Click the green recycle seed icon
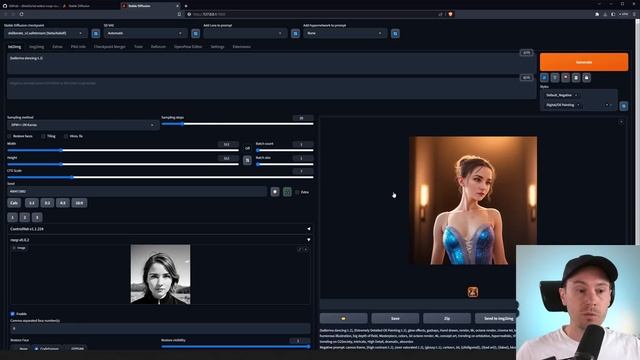The width and height of the screenshot is (640, 360). [287, 191]
